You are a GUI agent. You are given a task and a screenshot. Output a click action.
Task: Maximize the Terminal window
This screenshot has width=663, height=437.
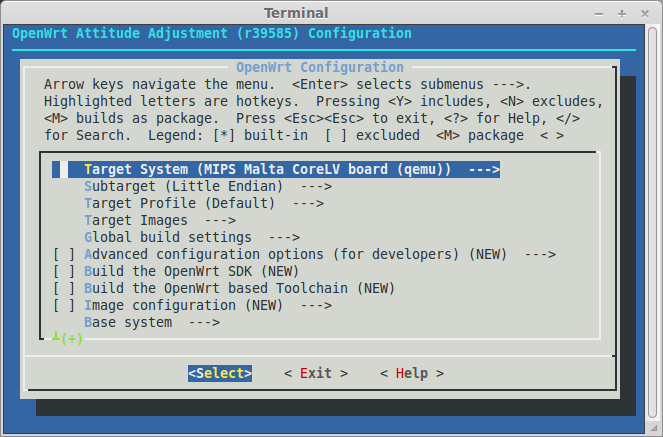coord(622,13)
